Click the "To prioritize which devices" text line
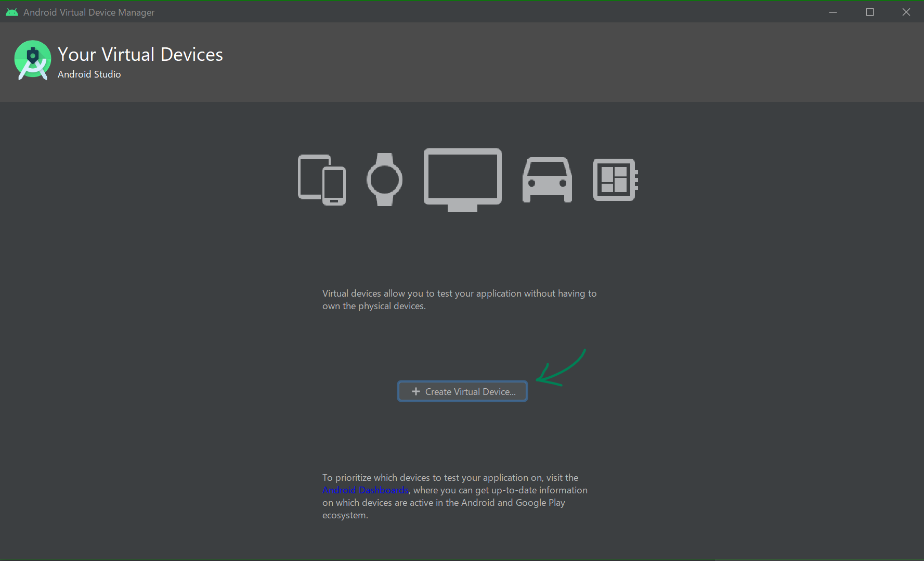The width and height of the screenshot is (924, 561). pos(450,478)
